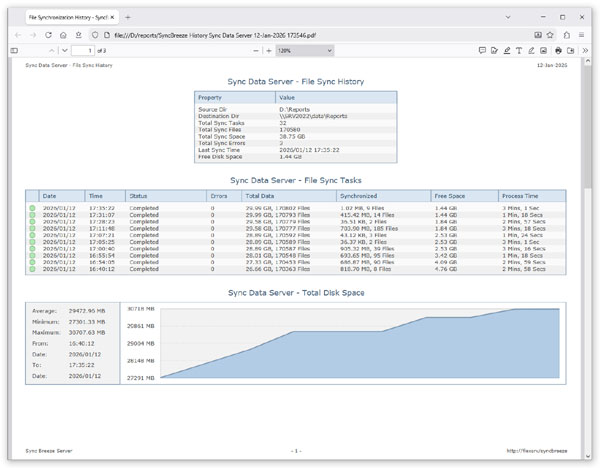Open a new browser tab
Viewport: 600px width, 468px height.
(x=128, y=17)
